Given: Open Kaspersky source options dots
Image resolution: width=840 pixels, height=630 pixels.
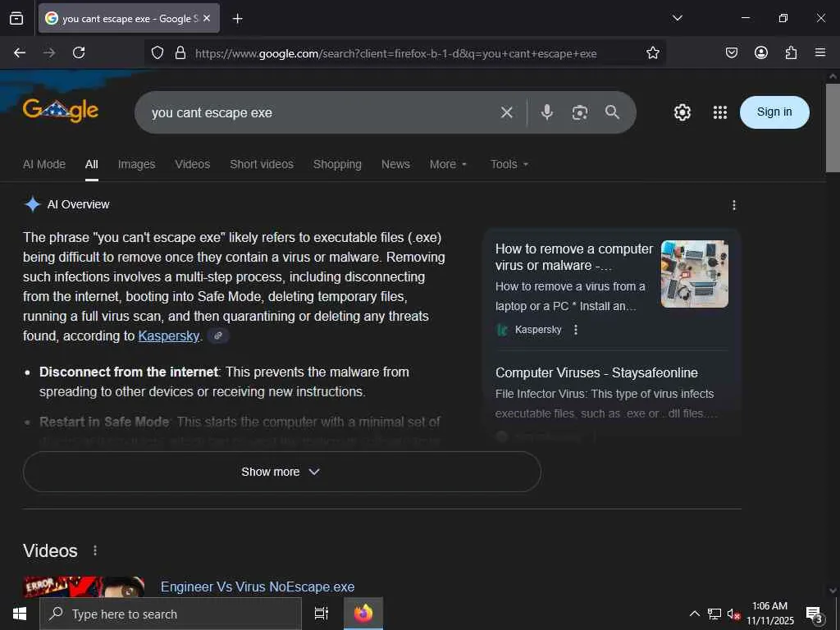Looking at the screenshot, I should pyautogui.click(x=575, y=330).
